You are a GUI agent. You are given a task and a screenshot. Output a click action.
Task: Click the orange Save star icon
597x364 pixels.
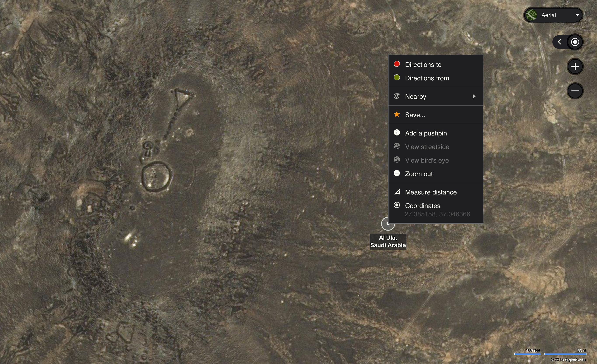(x=397, y=114)
